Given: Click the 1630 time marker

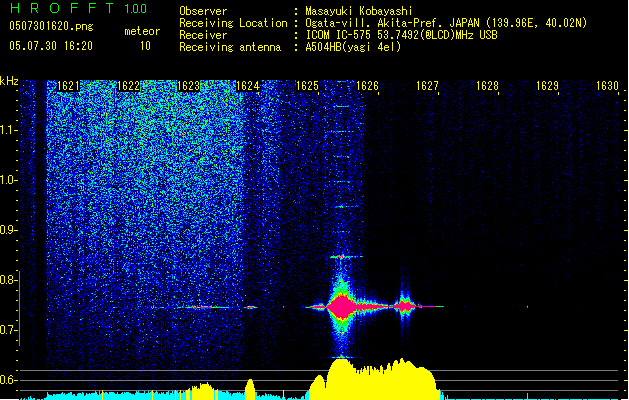Looking at the screenshot, I should (607, 86).
